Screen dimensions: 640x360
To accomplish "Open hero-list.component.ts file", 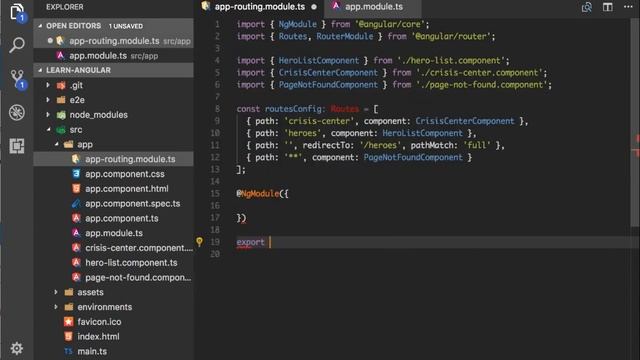I will [113, 262].
